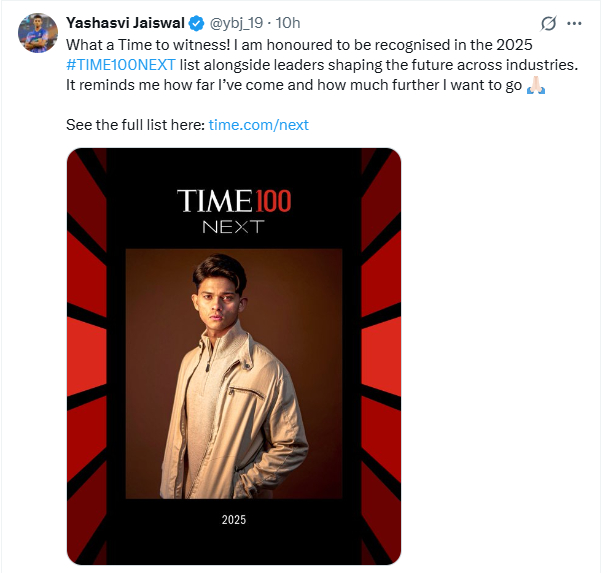Click the 2025 caption on the cover image

pyautogui.click(x=234, y=520)
